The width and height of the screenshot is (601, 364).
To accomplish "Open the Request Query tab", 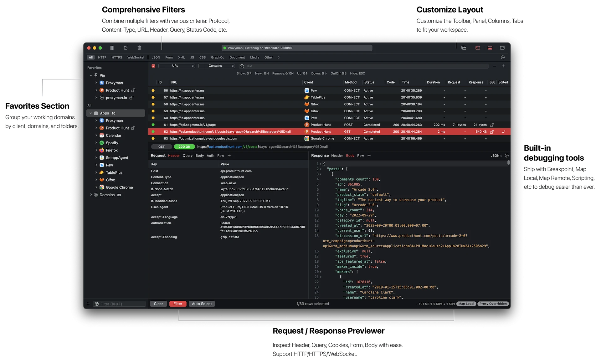I will 187,156.
